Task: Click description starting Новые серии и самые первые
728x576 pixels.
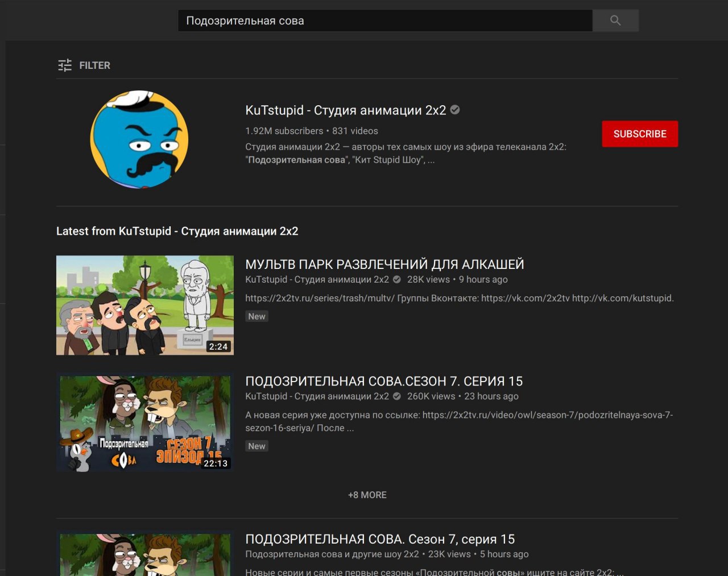Action: [435, 572]
